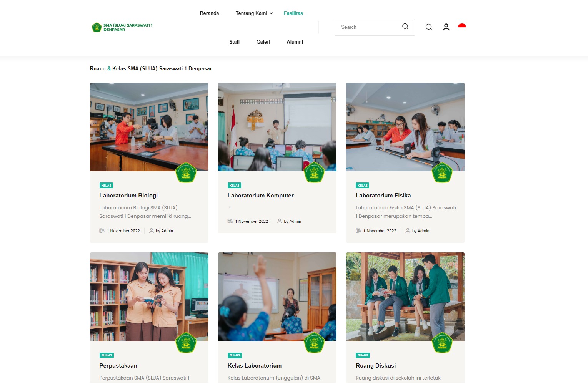Click "by Admin" on Laboratorium Fisika card
This screenshot has height=383, width=588.
(420, 231)
